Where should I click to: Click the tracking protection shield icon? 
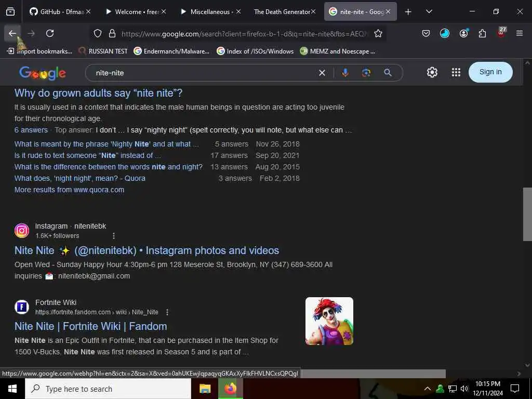(98, 34)
